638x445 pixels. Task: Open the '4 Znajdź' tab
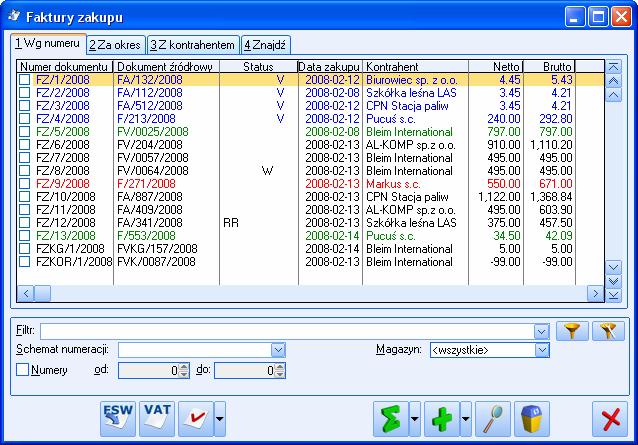tap(265, 45)
